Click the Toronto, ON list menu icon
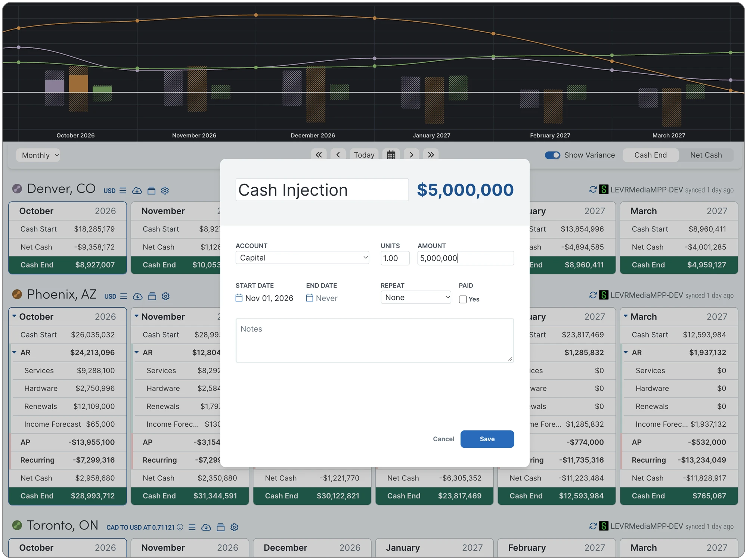This screenshot has height=560, width=747. pos(192,527)
